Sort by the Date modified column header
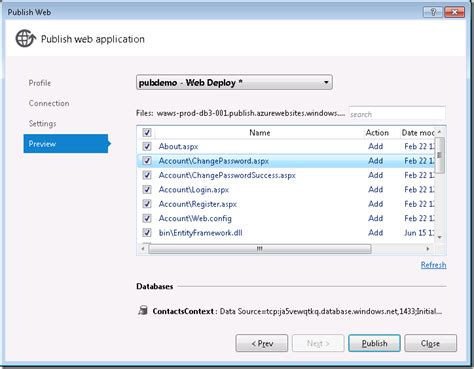Viewport: 474px width, 369px height. point(417,132)
